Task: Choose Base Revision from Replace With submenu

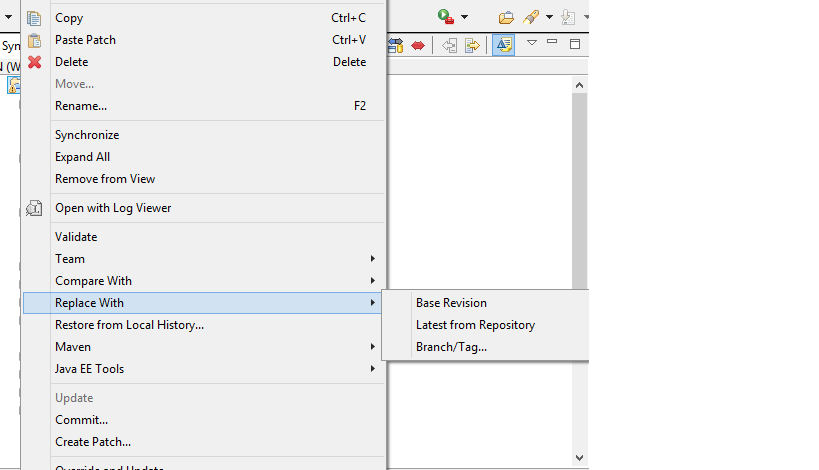Action: tap(451, 303)
